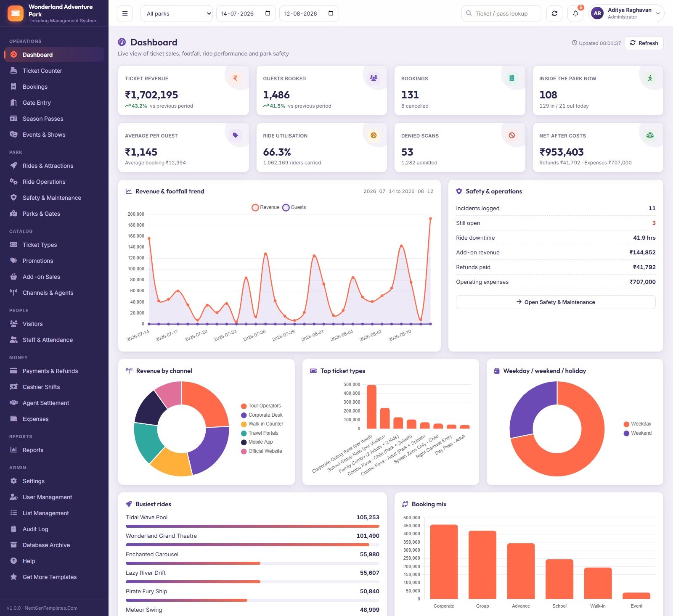Click the door icon beside Gate Entry
This screenshot has height=616, width=673.
(x=13, y=103)
